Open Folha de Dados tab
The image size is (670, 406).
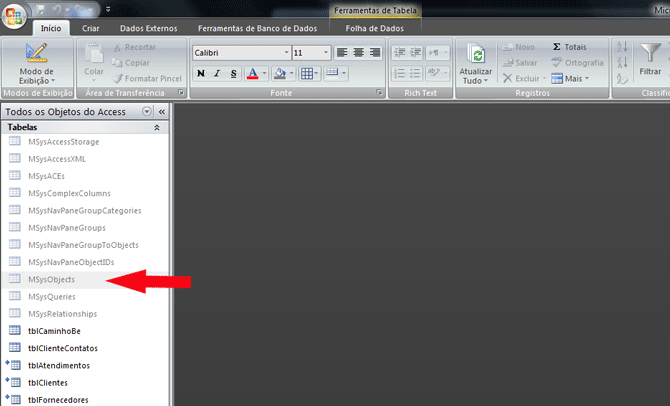[374, 28]
